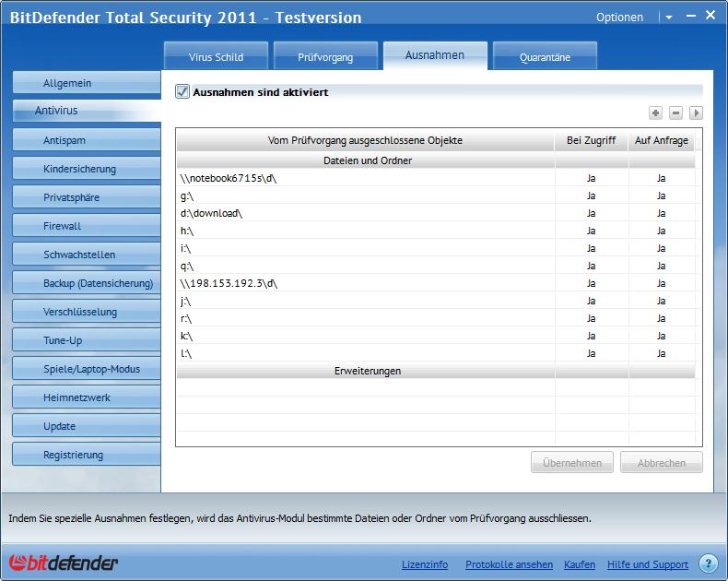Open the Antispam section
The height and width of the screenshot is (581, 728).
click(x=87, y=140)
